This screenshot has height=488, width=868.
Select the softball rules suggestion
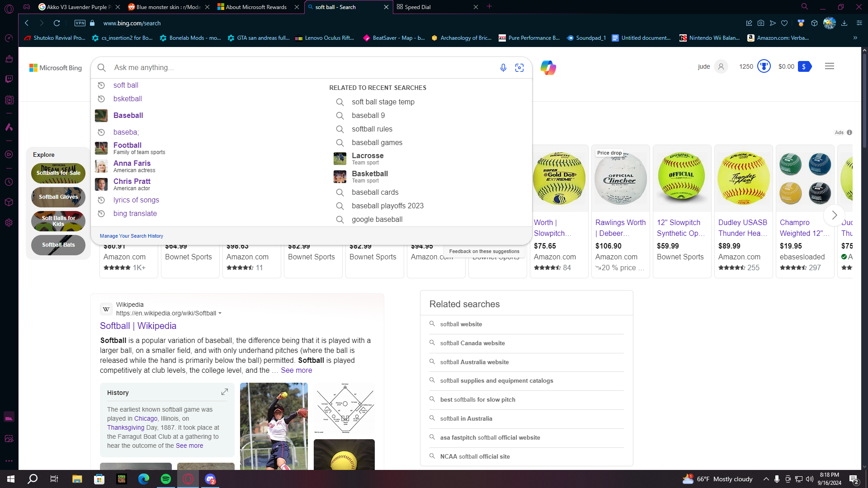pos(372,129)
